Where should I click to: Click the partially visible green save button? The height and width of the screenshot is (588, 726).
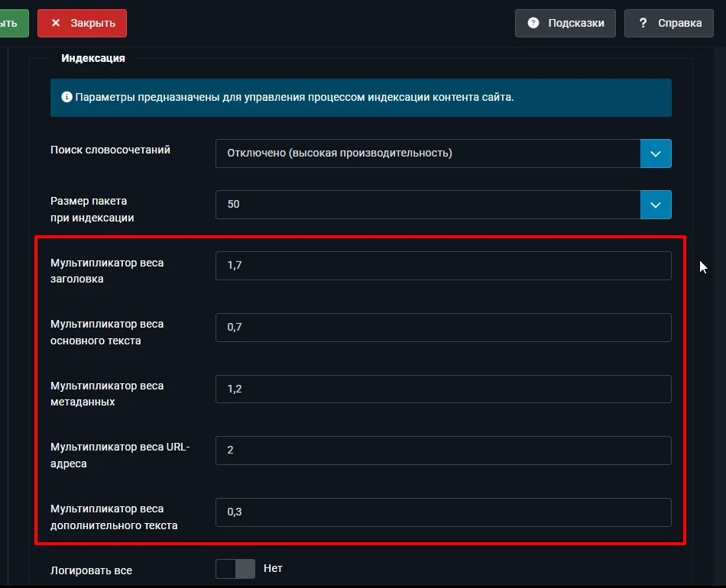[14, 23]
